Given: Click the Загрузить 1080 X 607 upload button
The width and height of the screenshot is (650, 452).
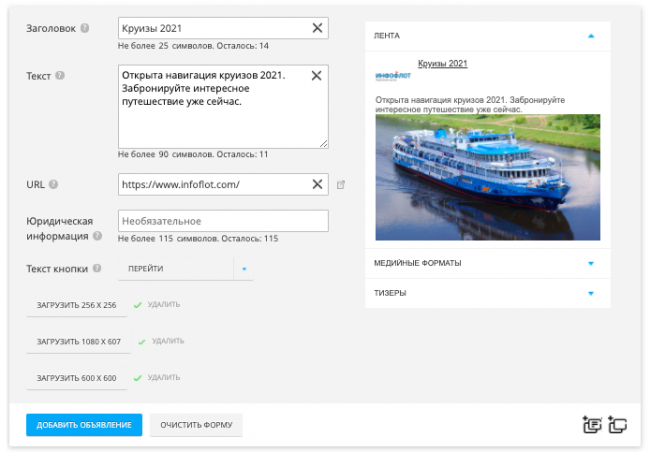Looking at the screenshot, I should point(78,341).
